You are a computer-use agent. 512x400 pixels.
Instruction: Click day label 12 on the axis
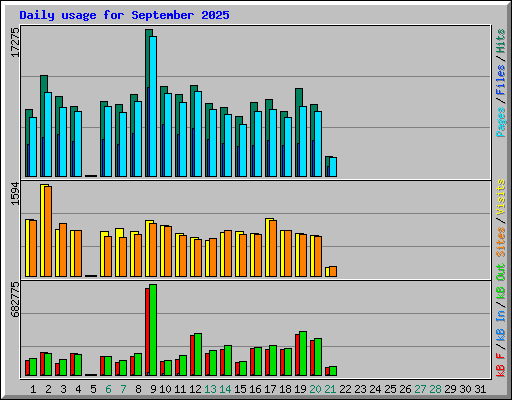[x=195, y=389]
